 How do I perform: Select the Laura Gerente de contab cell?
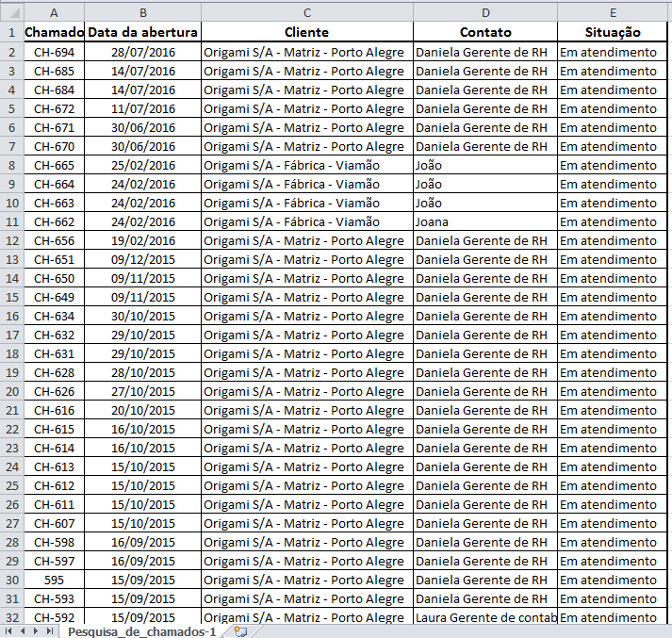(x=485, y=617)
